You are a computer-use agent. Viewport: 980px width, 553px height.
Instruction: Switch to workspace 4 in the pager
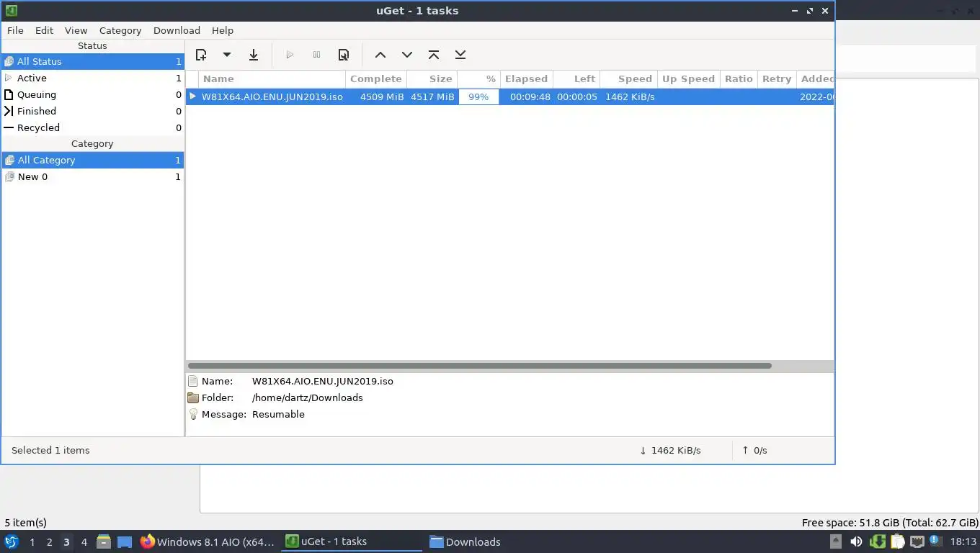tap(84, 542)
